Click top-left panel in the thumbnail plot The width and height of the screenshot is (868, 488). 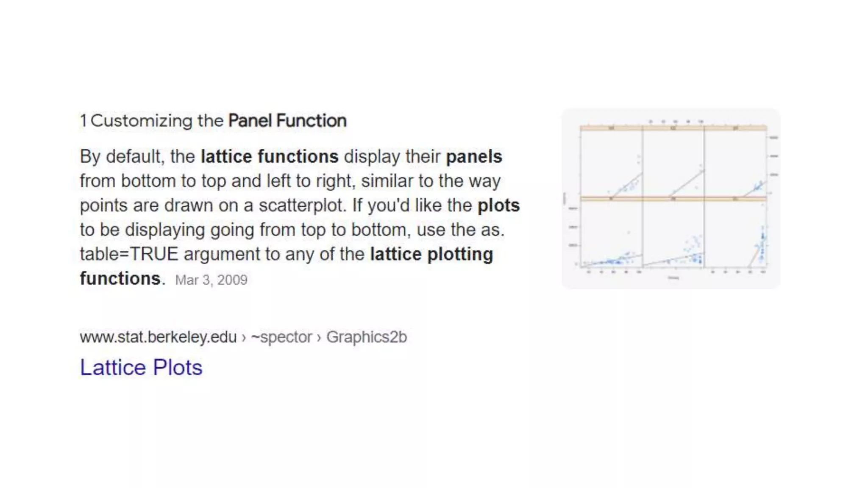611,163
